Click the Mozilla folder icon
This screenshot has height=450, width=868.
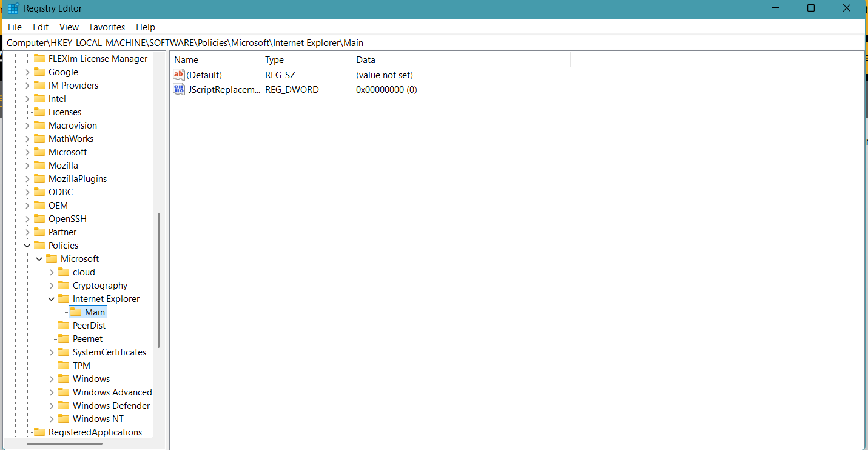tap(39, 166)
